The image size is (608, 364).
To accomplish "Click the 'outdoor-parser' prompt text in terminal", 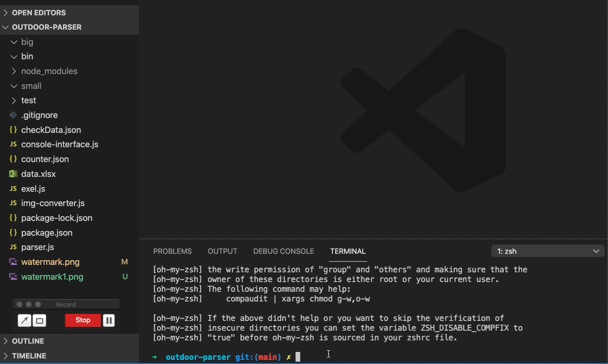I will (x=198, y=357).
